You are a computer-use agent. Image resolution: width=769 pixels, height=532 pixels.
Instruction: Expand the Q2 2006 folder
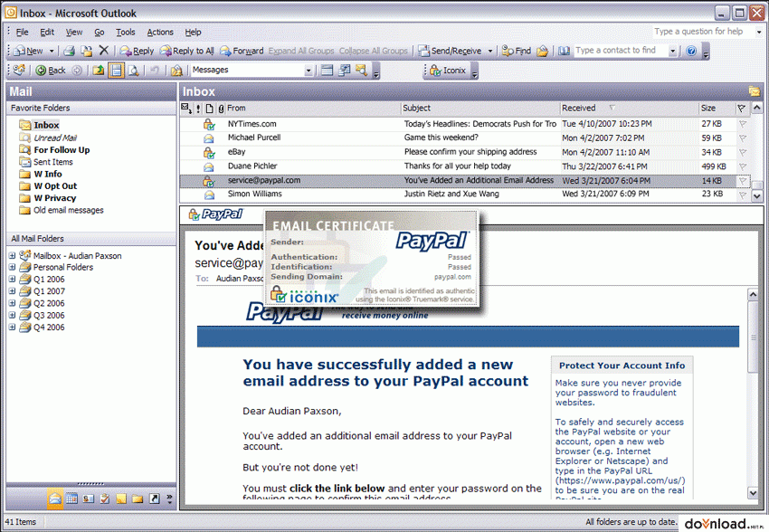(13, 303)
